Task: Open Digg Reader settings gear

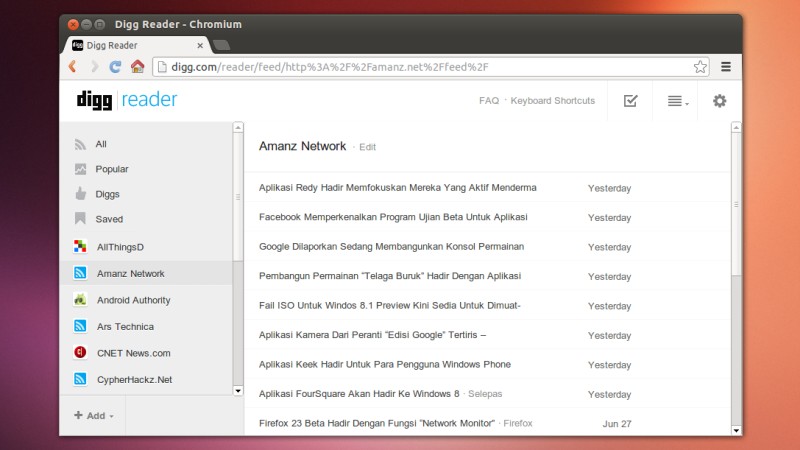Action: point(719,101)
